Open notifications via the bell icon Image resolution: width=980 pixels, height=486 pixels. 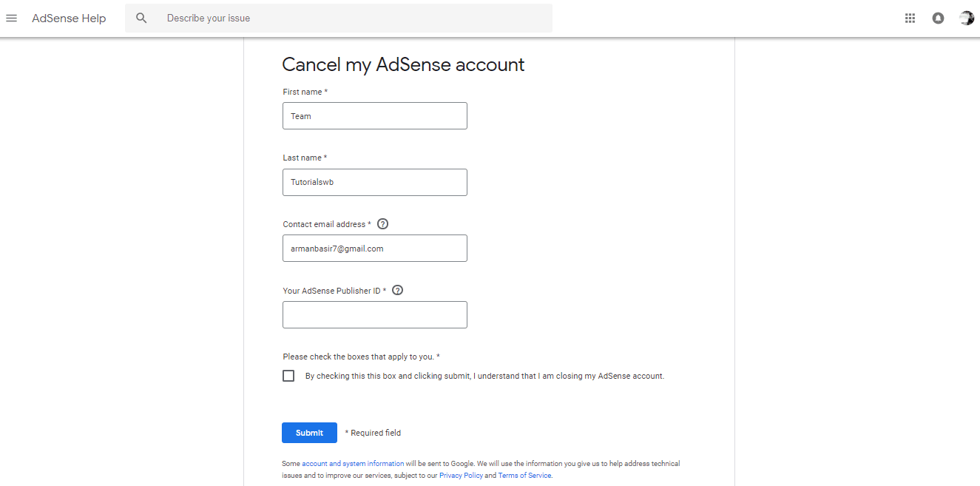click(x=938, y=18)
